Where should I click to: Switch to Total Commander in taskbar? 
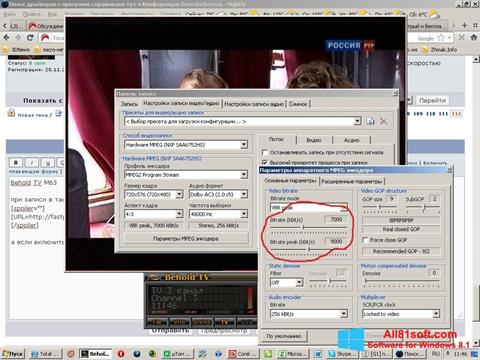pyautogui.click(x=46, y=354)
